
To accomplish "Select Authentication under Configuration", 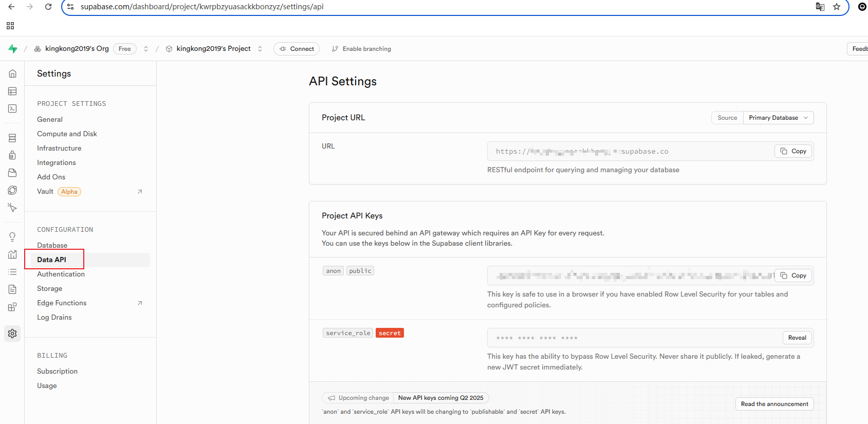I will [x=61, y=274].
